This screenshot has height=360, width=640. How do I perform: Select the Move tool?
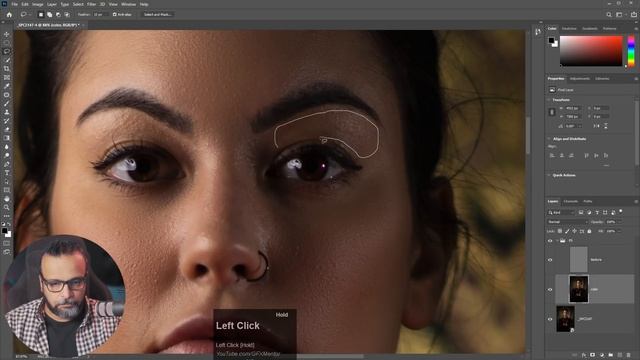coord(7,34)
